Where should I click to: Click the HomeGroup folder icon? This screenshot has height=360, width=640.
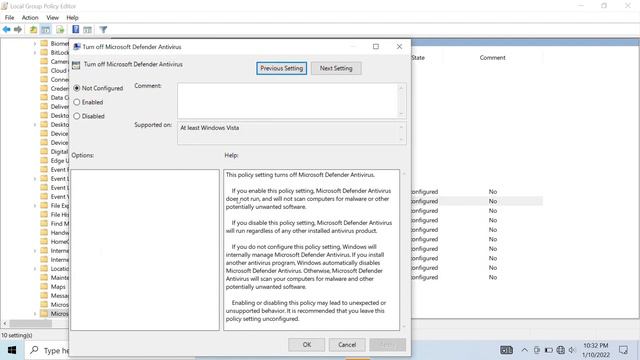(44, 241)
